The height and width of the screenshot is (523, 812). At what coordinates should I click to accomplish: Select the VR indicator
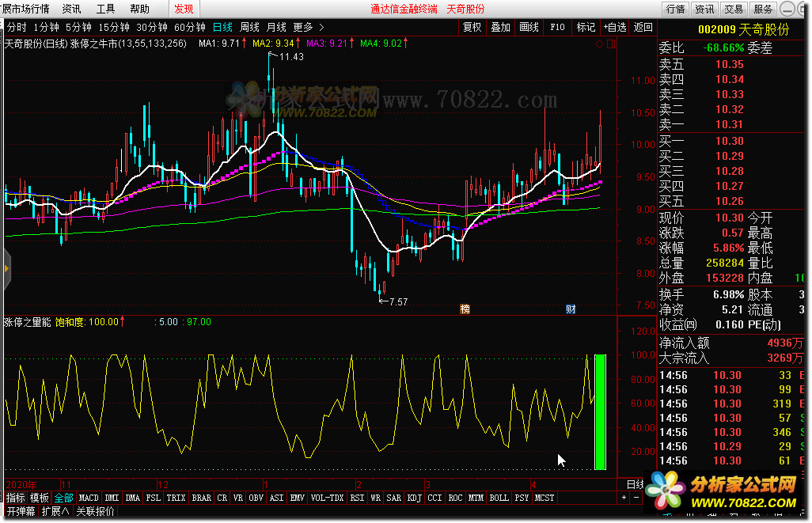(237, 498)
